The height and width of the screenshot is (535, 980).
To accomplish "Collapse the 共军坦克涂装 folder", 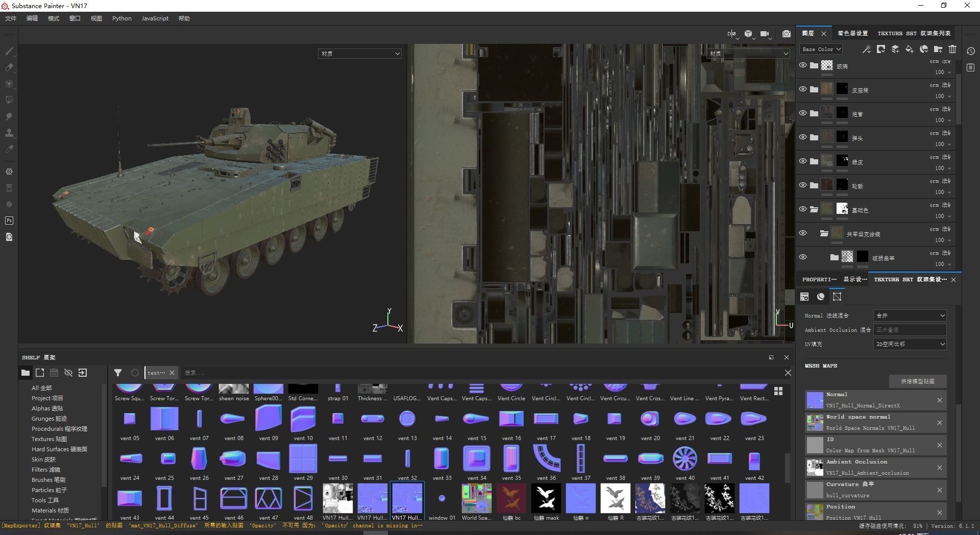I will click(824, 233).
